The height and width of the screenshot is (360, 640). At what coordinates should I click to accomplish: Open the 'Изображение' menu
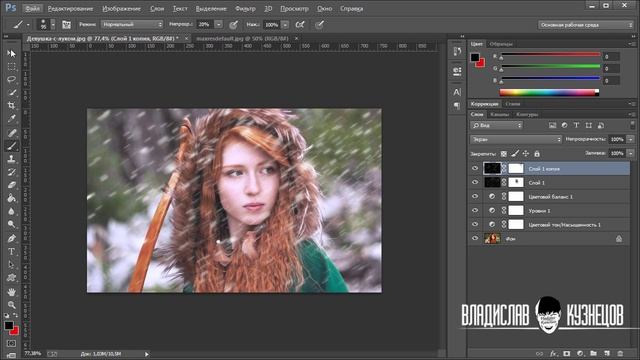coord(121,9)
